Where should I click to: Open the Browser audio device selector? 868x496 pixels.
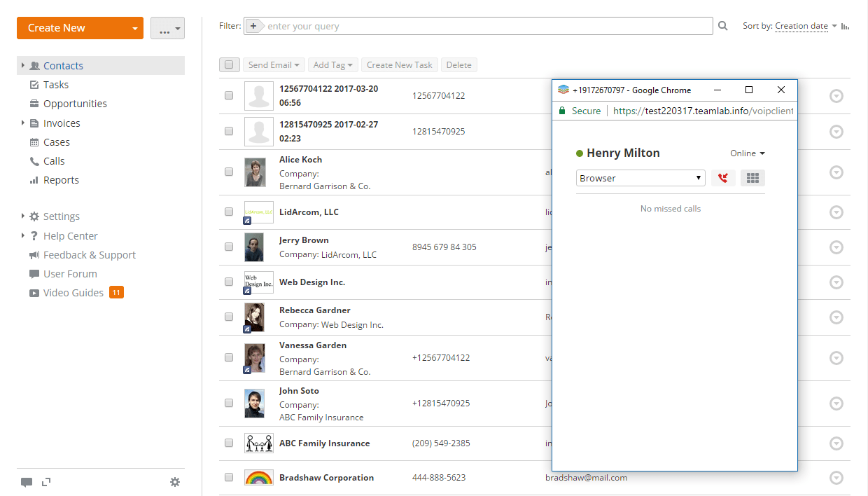639,178
